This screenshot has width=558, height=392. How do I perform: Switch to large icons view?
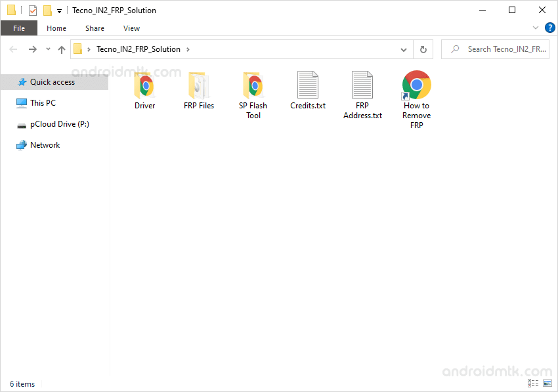547,383
